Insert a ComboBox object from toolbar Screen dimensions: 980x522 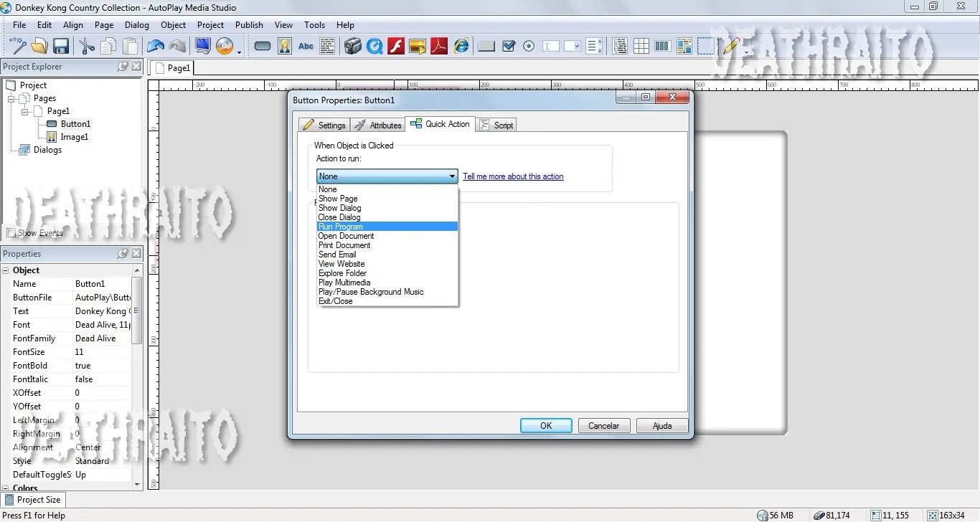(x=573, y=47)
